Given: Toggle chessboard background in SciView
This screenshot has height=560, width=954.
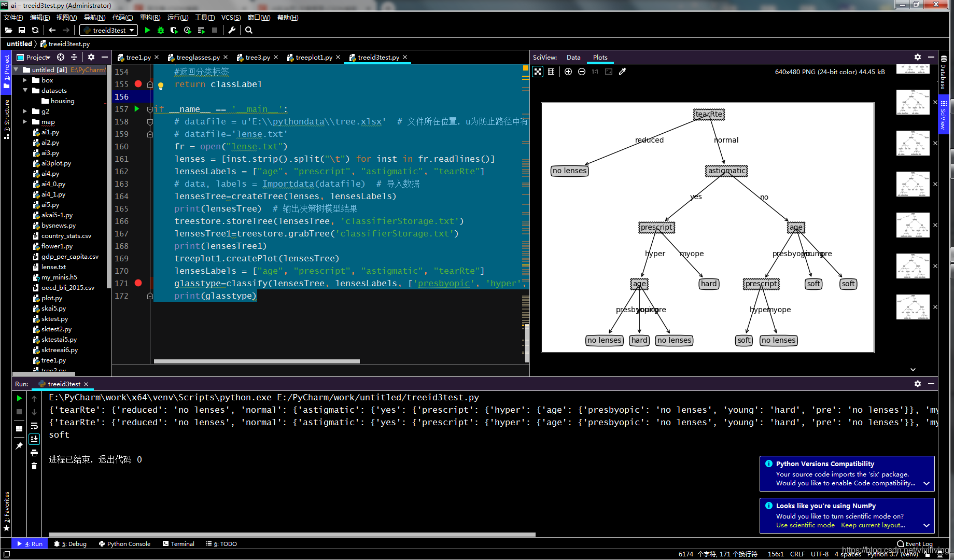Looking at the screenshot, I should coord(538,72).
